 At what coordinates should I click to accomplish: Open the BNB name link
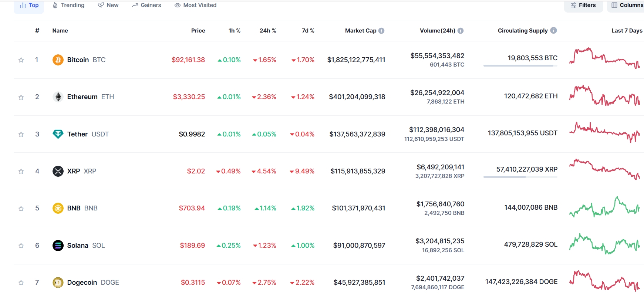click(82, 208)
